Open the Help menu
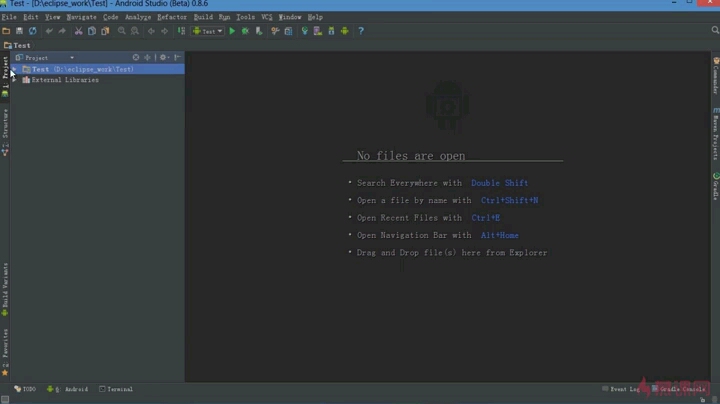The image size is (720, 404). click(315, 17)
